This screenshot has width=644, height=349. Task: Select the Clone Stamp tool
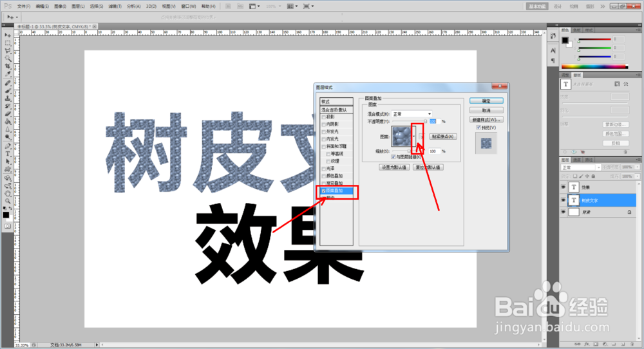(x=8, y=99)
